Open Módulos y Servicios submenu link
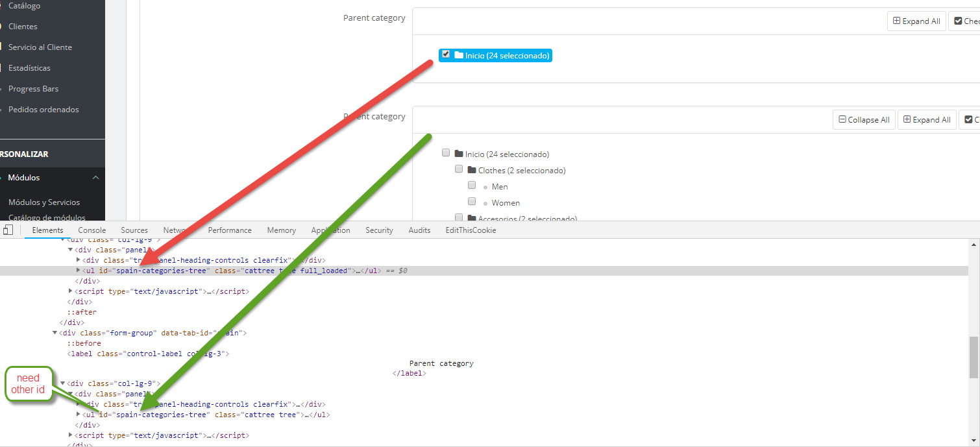 point(44,202)
